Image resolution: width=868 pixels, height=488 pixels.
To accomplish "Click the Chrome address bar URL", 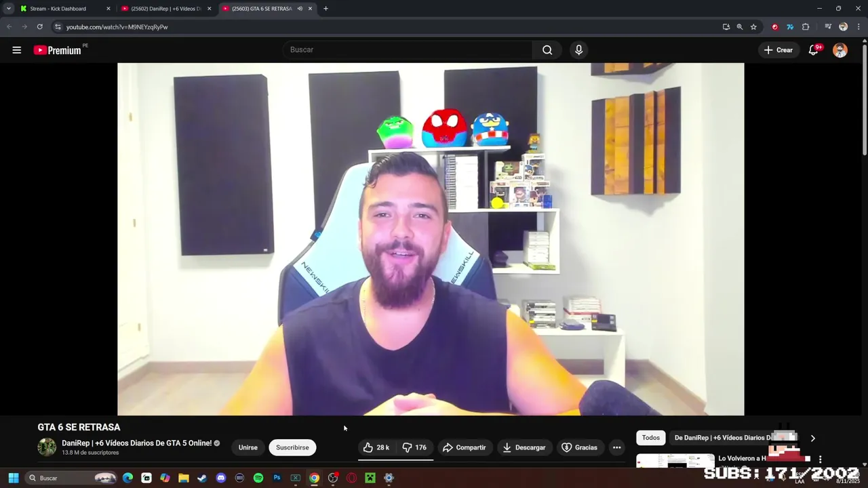I will [117, 27].
